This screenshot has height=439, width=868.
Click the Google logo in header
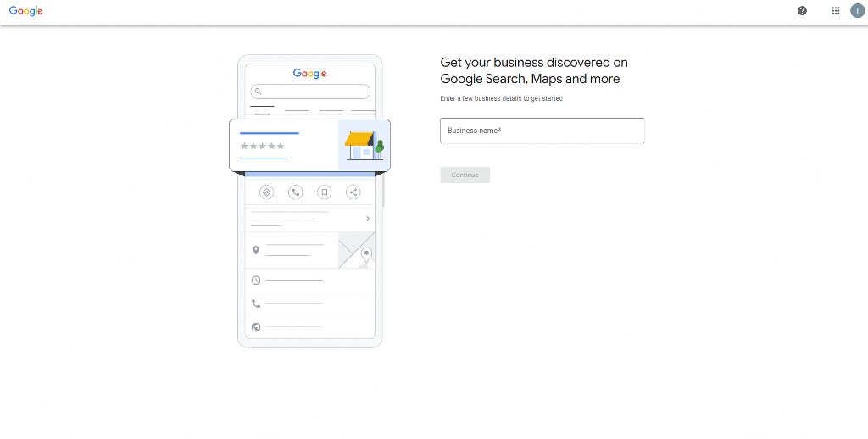tap(26, 11)
